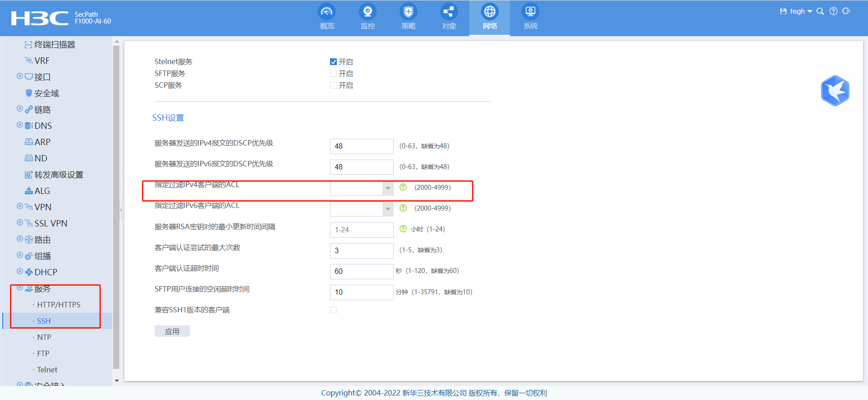This screenshot has height=400, width=868.
Task: Open the 系统 system monitor icon
Action: tap(530, 12)
